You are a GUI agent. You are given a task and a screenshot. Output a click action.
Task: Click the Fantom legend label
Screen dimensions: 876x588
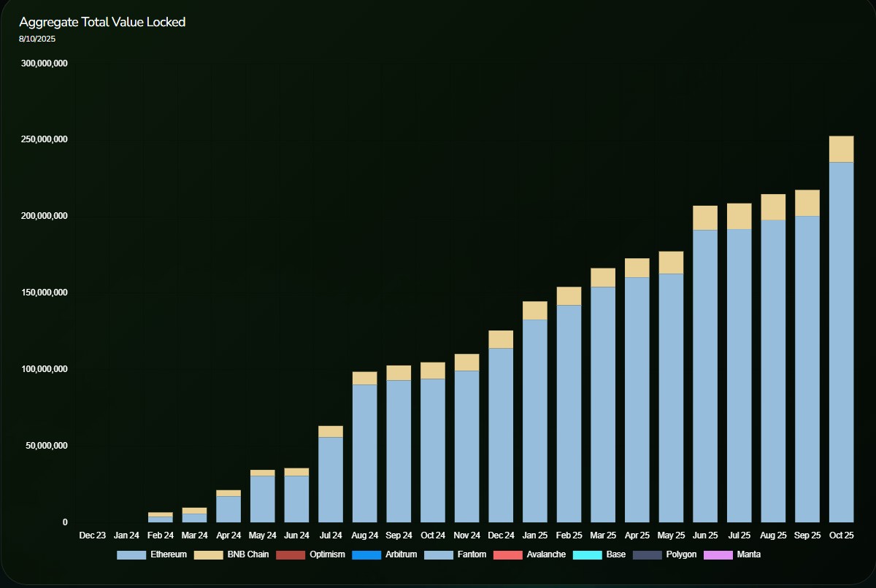click(x=471, y=555)
